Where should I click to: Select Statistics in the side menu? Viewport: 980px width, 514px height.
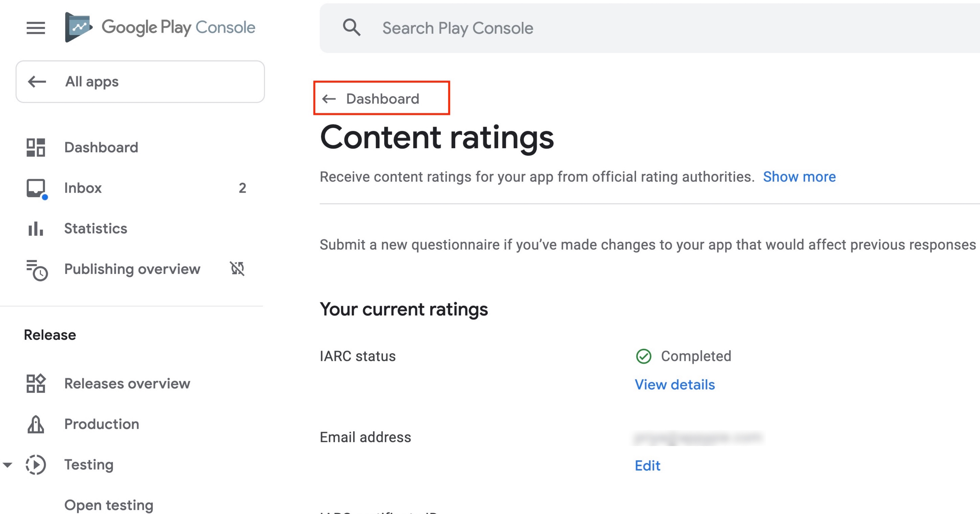(96, 229)
